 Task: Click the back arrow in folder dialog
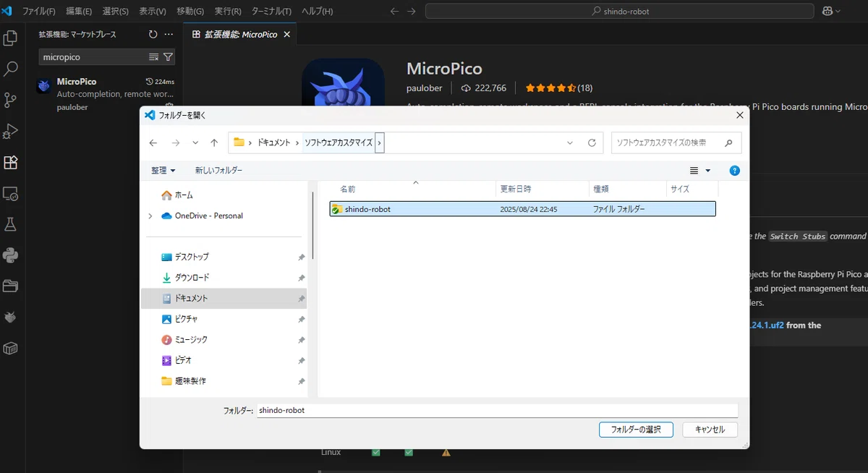pos(153,142)
